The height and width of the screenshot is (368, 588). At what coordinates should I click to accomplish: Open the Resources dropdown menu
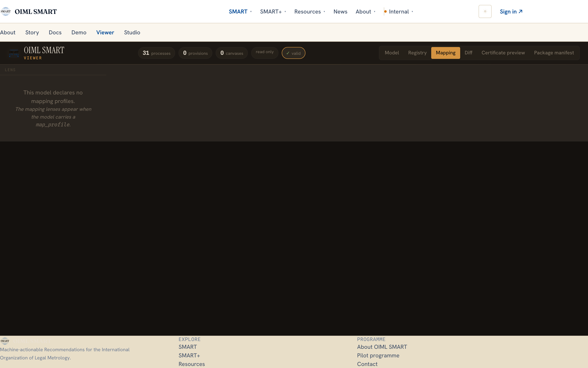[x=310, y=11]
